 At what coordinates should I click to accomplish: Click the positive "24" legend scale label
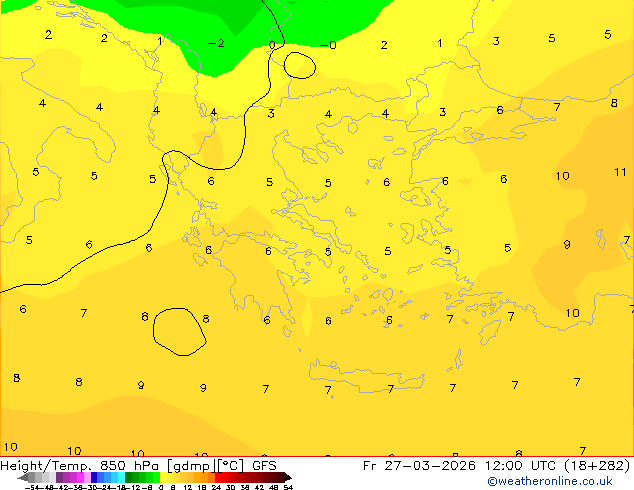click(x=216, y=488)
